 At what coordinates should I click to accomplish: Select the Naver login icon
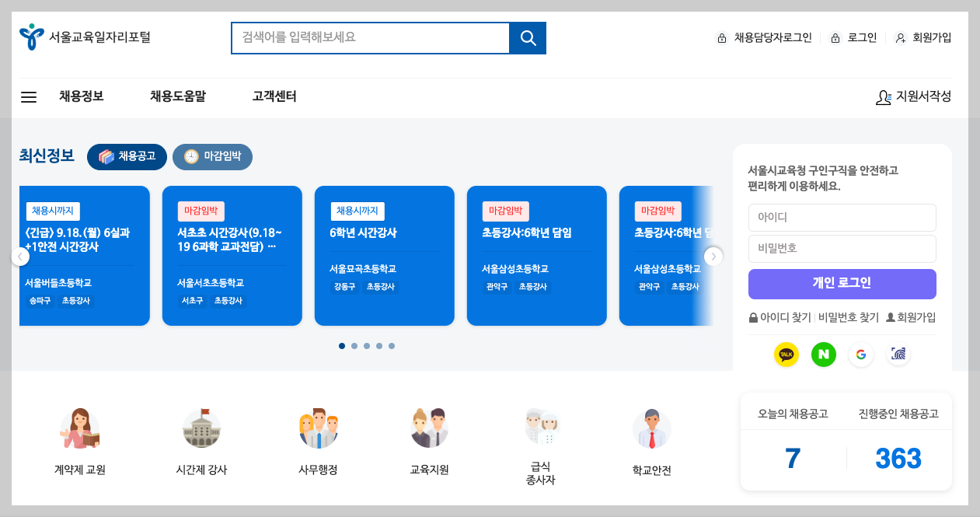823,355
